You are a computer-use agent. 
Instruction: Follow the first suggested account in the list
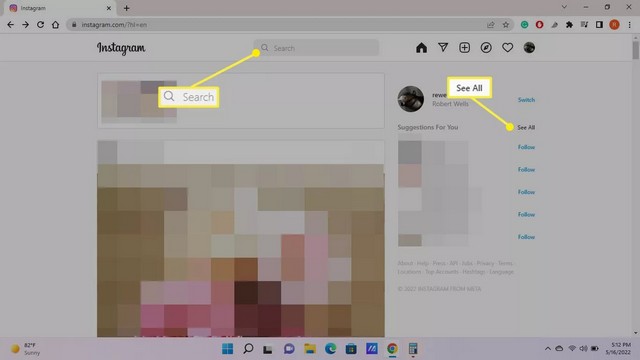526,147
